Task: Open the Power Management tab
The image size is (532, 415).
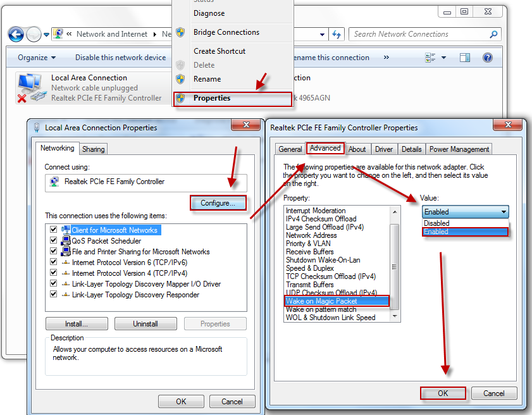Action: (x=459, y=149)
